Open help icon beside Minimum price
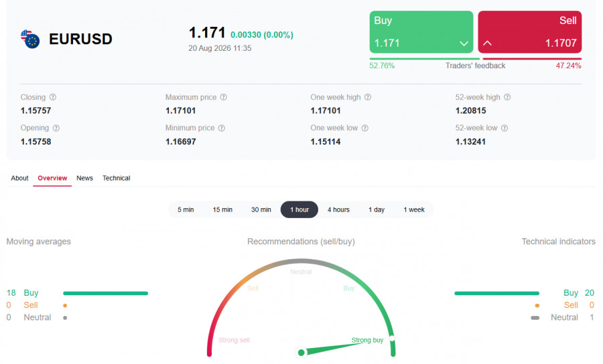 tap(222, 128)
